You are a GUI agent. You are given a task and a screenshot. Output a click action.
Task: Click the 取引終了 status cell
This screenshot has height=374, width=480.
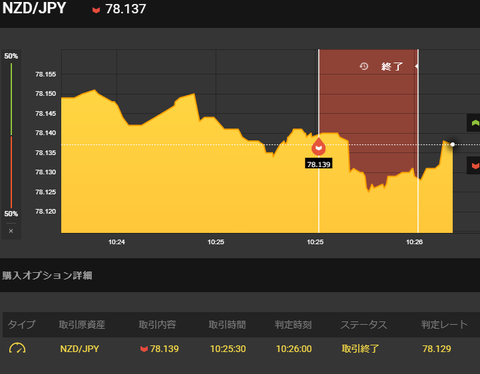pyautogui.click(x=360, y=349)
